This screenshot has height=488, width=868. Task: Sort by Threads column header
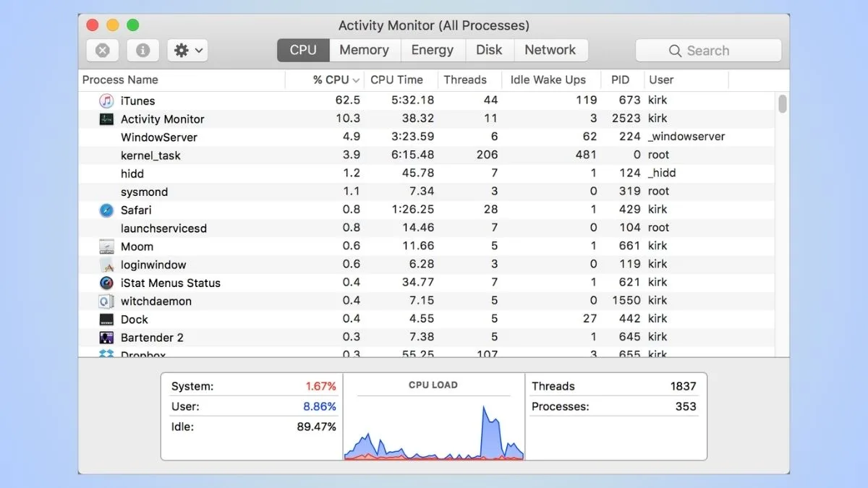click(469, 80)
